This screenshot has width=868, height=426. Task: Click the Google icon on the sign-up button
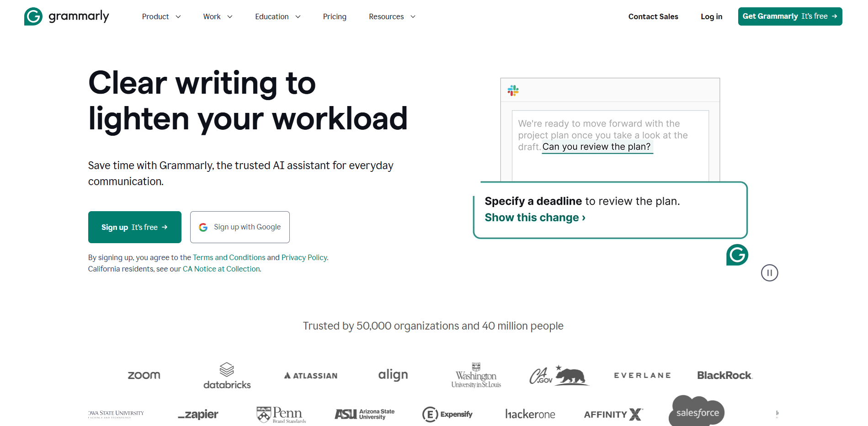tap(203, 227)
